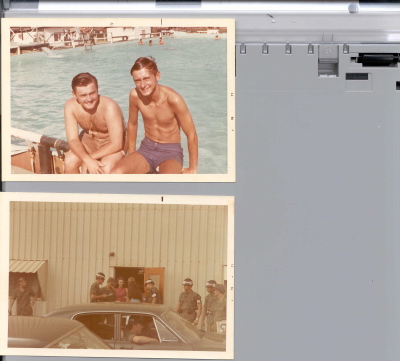
Task: Click the first clip on the scanner lid edge
Action: tap(243, 49)
